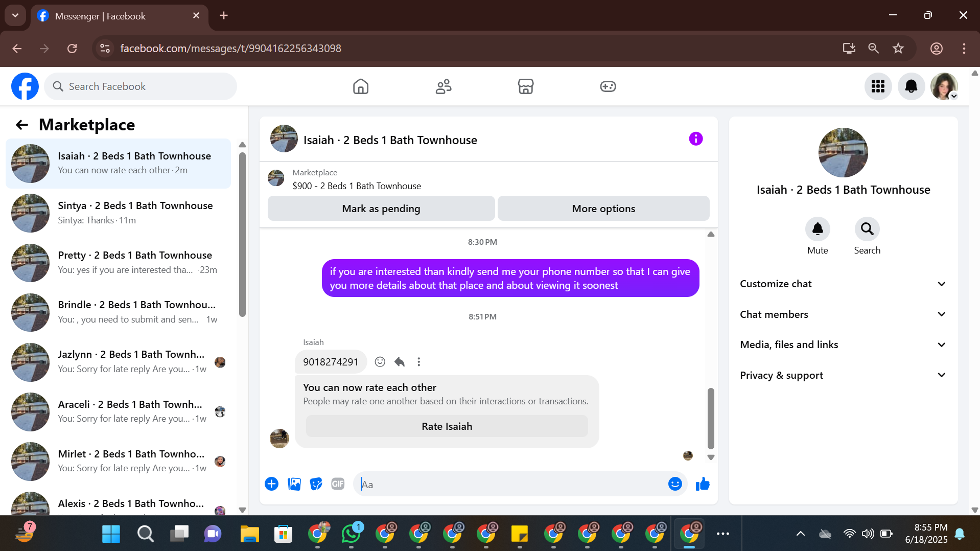Choose a GIF in composer
This screenshot has height=551, width=980.
click(x=338, y=484)
